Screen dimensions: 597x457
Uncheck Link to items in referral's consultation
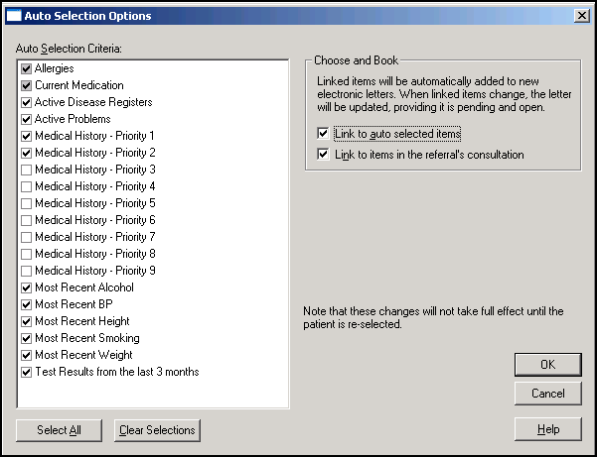[x=323, y=155]
